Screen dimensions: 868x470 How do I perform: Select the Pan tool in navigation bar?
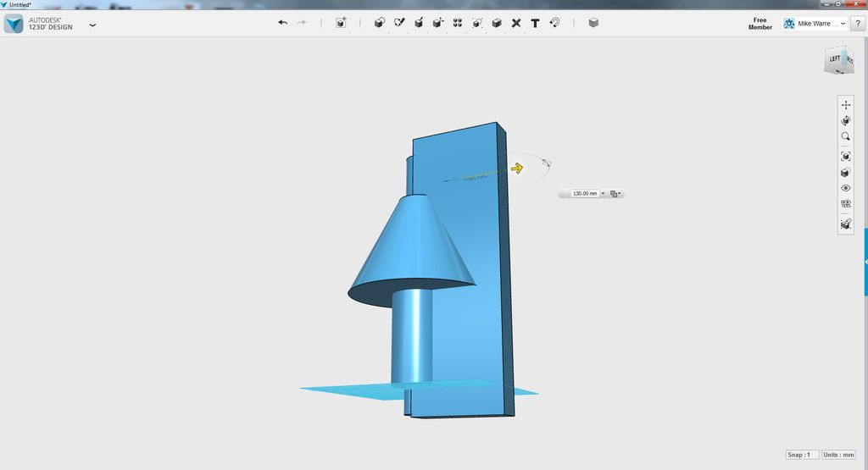[845, 104]
